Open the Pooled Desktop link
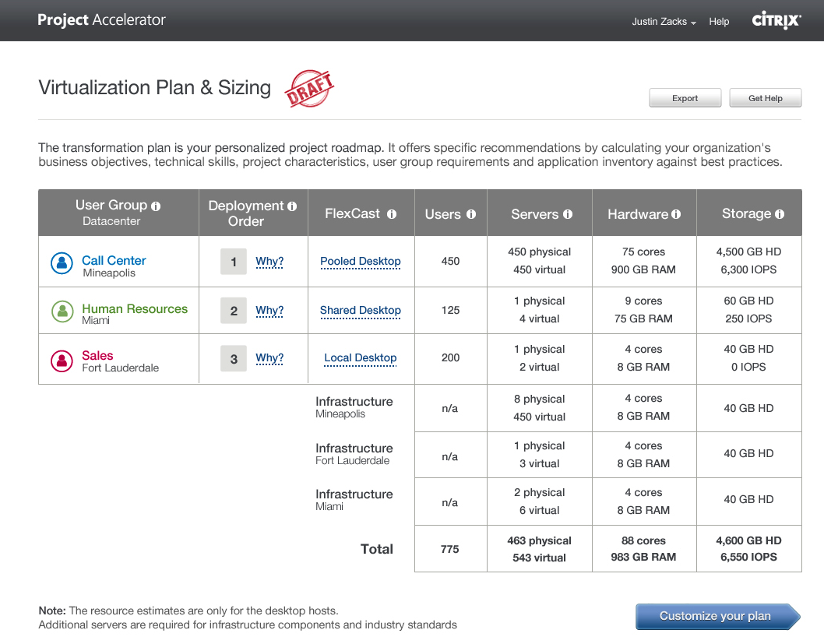This screenshot has height=644, width=824. click(361, 262)
